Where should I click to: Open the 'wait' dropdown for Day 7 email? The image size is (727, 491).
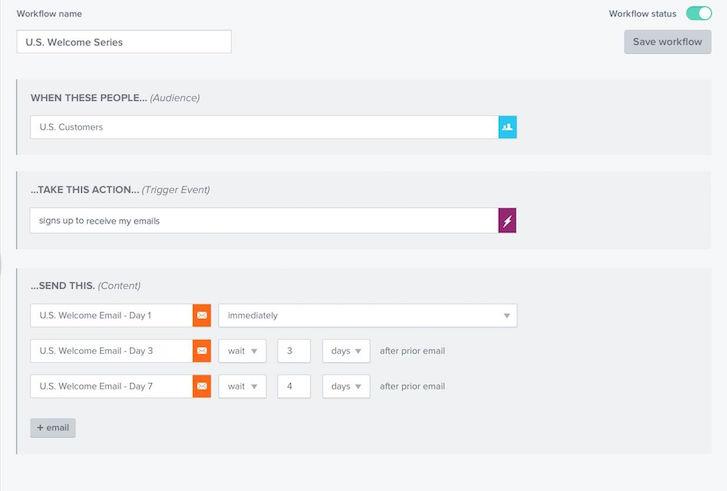[x=242, y=386]
